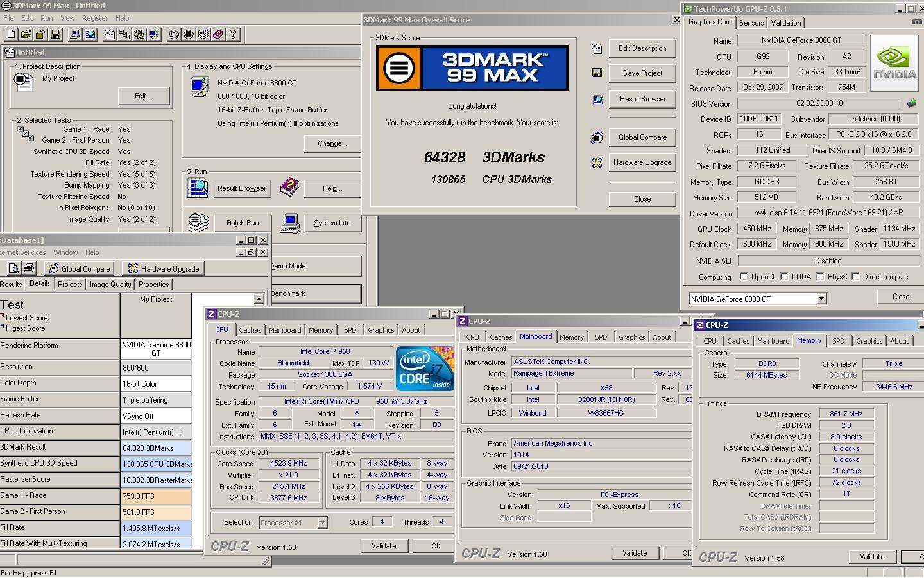Click Edit Description in the score dialog
The width and height of the screenshot is (924, 578).
(x=642, y=48)
